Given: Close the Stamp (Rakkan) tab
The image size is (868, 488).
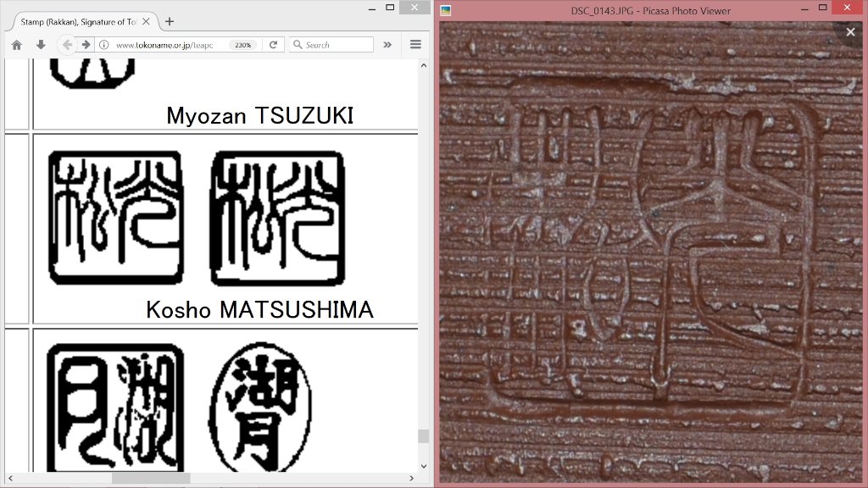Looking at the screenshot, I should tap(147, 21).
